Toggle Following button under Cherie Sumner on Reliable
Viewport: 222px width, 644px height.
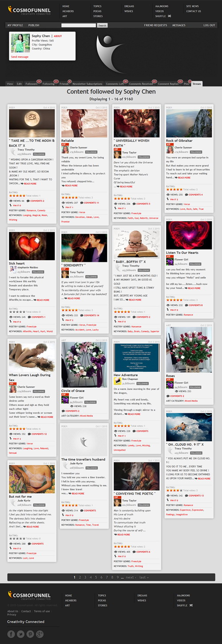pyautogui.click(x=91, y=152)
